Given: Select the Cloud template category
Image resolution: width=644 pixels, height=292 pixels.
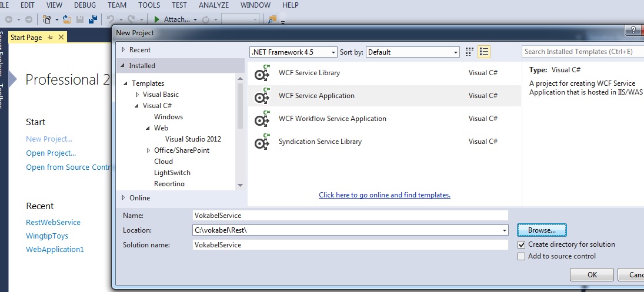Looking at the screenshot, I should (163, 162).
